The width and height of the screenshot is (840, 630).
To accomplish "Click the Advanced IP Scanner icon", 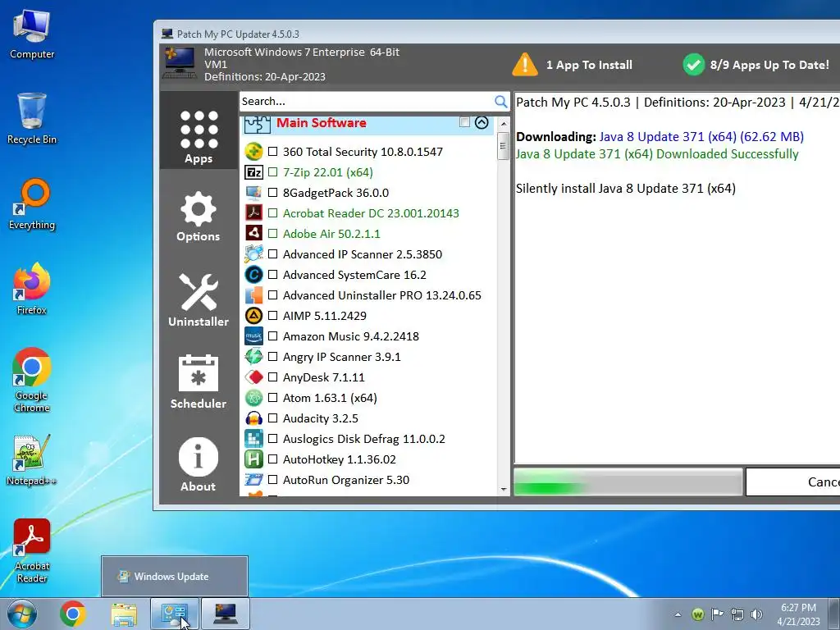I will 254,254.
